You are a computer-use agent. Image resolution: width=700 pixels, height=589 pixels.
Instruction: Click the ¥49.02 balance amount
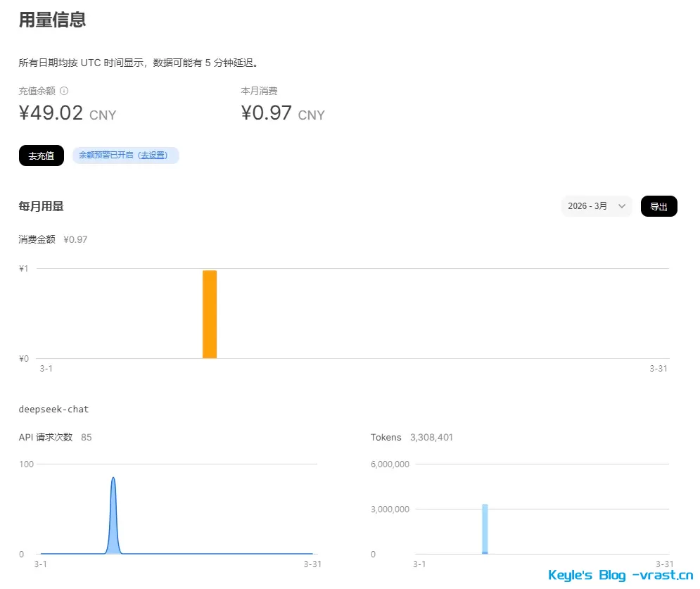[51, 112]
